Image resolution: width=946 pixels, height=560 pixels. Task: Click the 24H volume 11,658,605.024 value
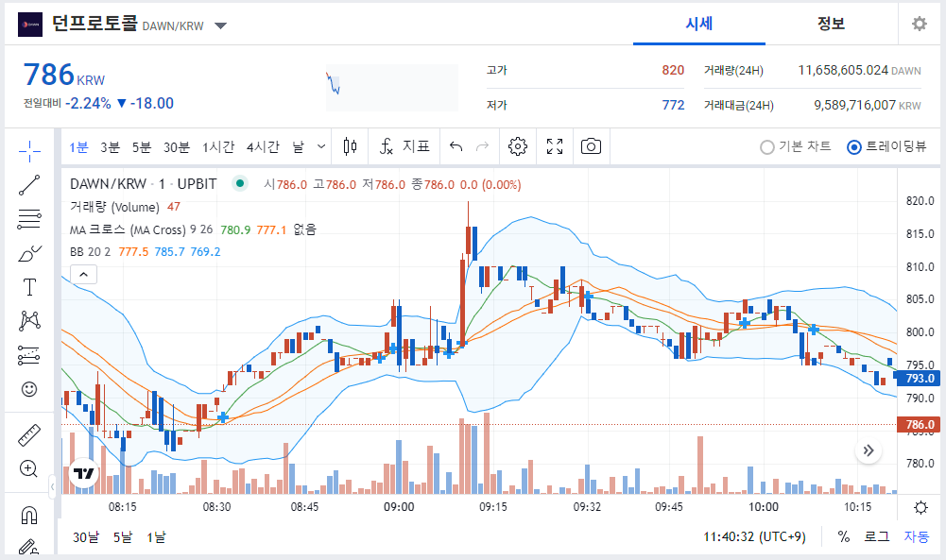pyautogui.click(x=843, y=71)
